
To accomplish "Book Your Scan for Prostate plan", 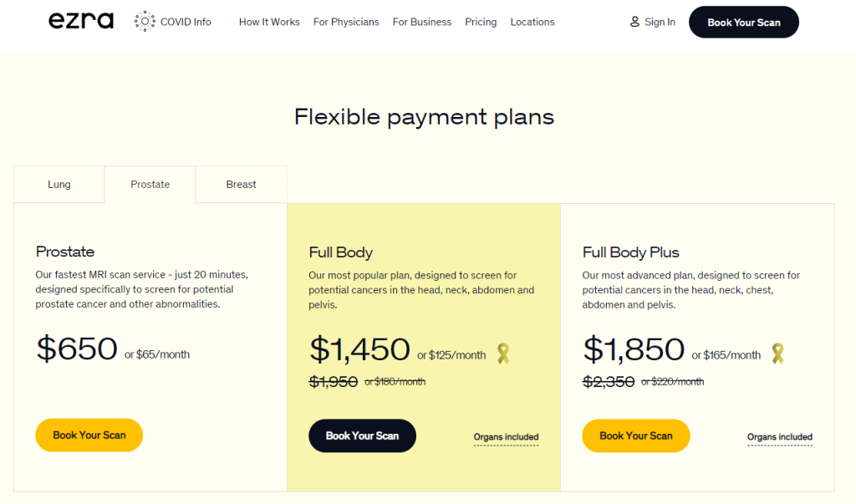I will tap(89, 435).
